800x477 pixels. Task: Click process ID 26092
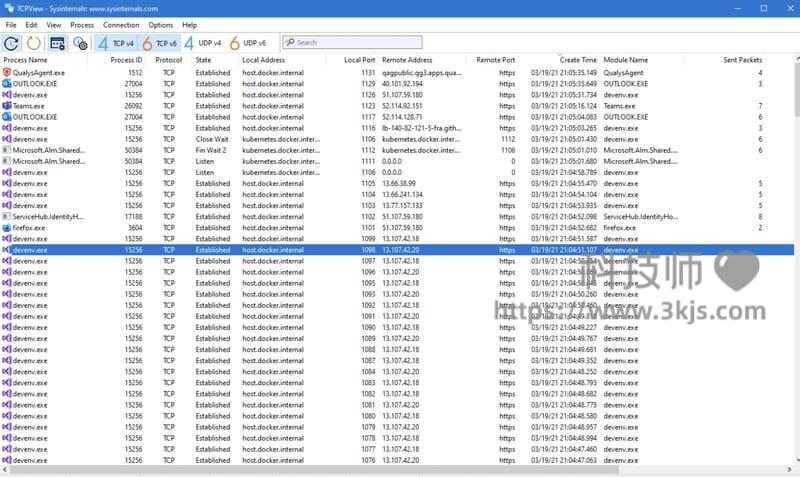point(134,106)
